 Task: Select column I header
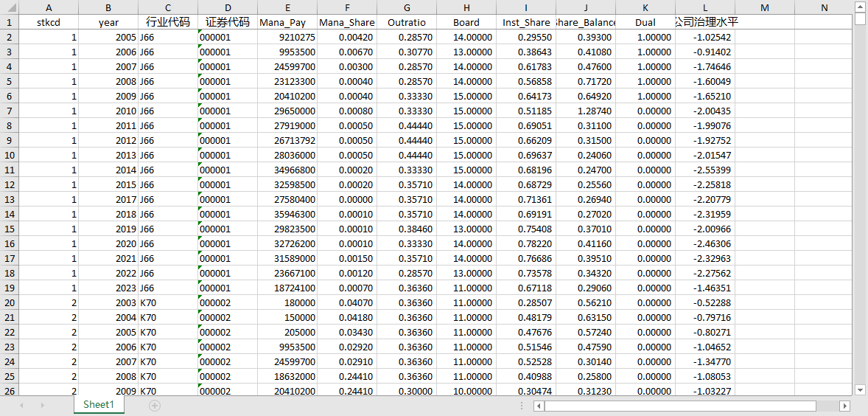526,7
